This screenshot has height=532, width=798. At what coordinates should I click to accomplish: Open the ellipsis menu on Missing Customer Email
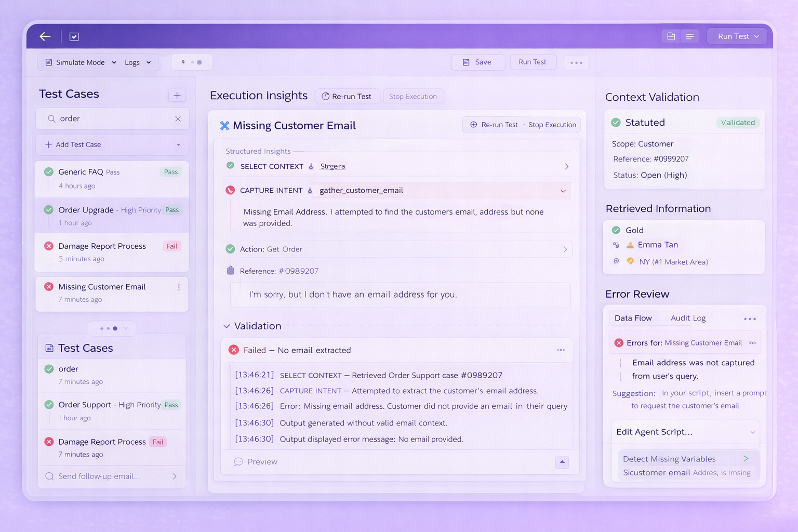[x=179, y=287]
